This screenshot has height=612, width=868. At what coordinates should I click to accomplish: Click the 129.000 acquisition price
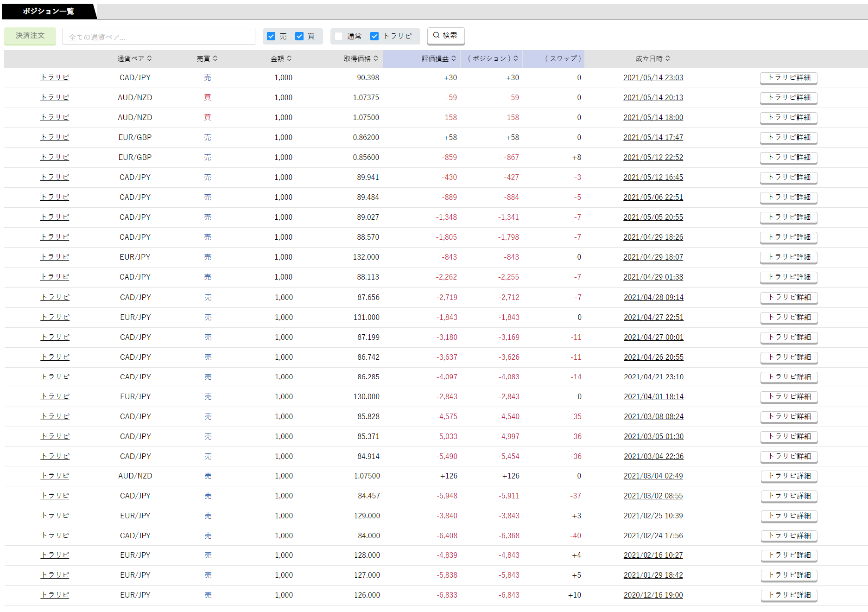pyautogui.click(x=367, y=516)
